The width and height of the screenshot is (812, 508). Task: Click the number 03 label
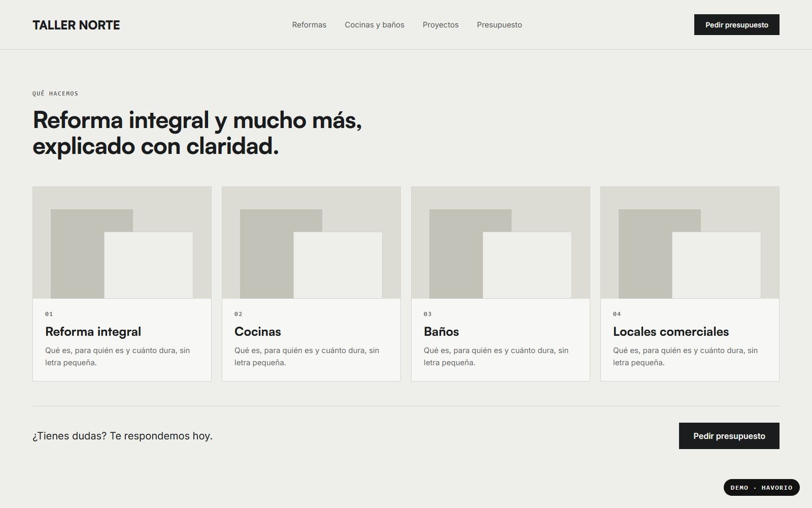(x=428, y=314)
